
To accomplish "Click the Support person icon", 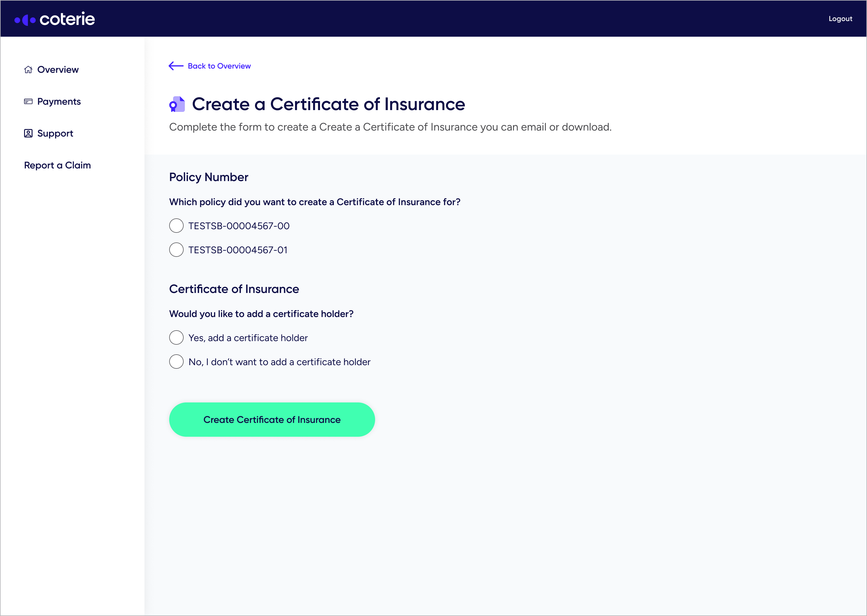I will pyautogui.click(x=28, y=134).
